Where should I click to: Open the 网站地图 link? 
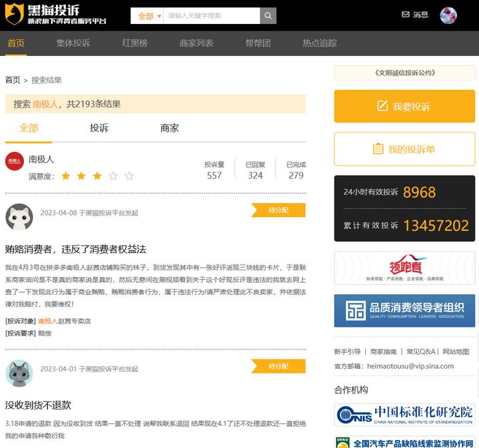(x=456, y=351)
